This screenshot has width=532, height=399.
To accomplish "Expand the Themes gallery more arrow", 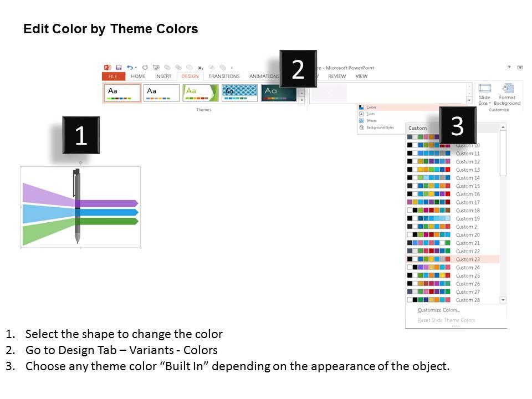I will pyautogui.click(x=301, y=100).
